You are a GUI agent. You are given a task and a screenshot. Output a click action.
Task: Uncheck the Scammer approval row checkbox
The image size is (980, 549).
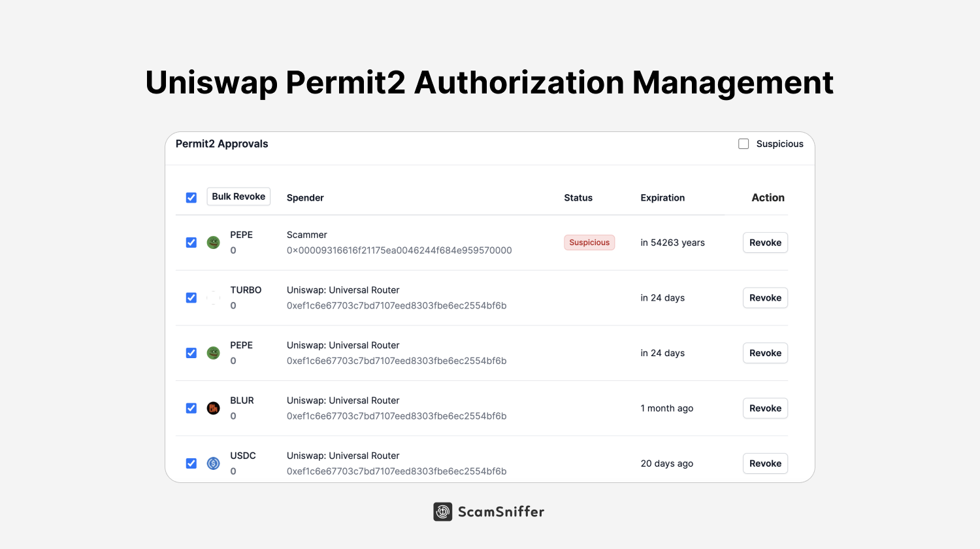pos(191,242)
